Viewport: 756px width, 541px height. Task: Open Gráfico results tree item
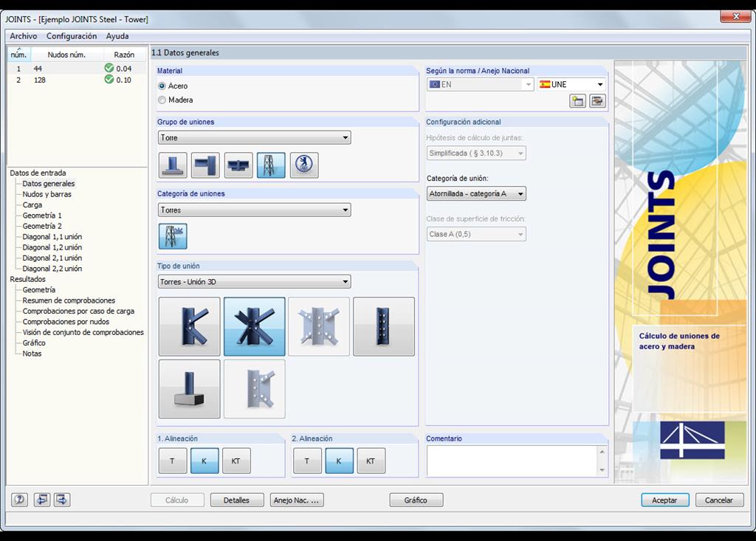click(34, 342)
